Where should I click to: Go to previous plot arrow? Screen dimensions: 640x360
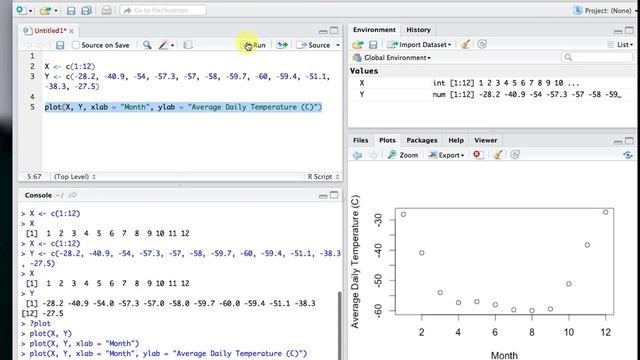coord(358,155)
